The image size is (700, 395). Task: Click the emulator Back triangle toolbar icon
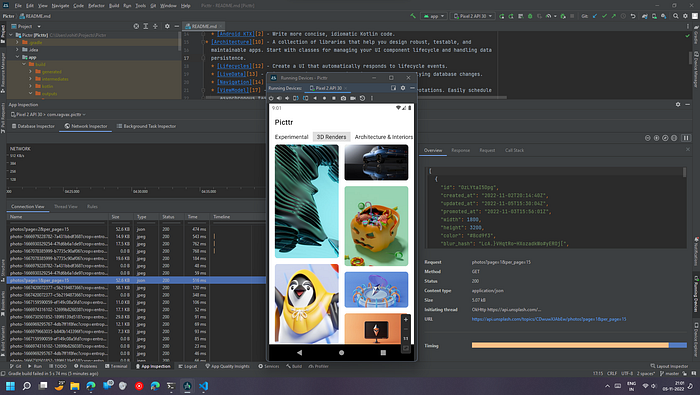click(x=315, y=98)
